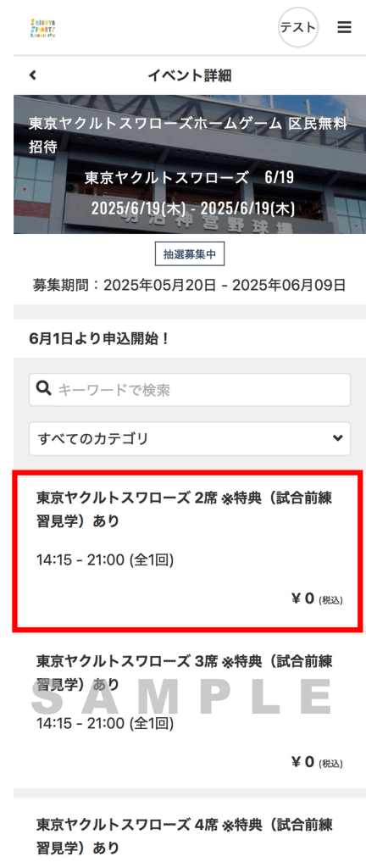Click the 6月1日より申込開始 notice
This screenshot has height=868, width=366.
99,339
